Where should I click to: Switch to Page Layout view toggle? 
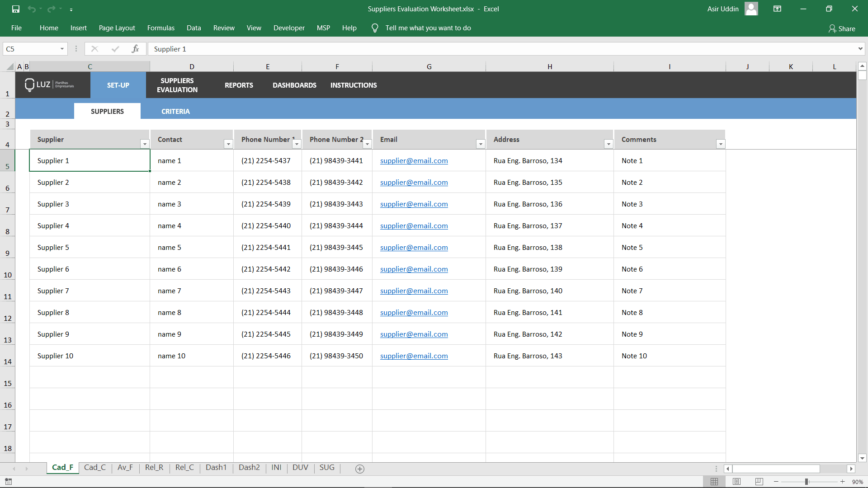[x=737, y=482]
